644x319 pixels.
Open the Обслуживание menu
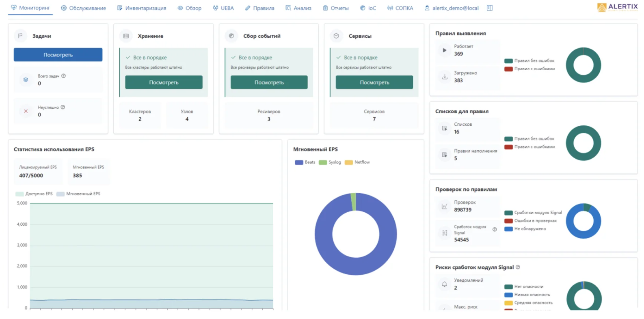83,8
